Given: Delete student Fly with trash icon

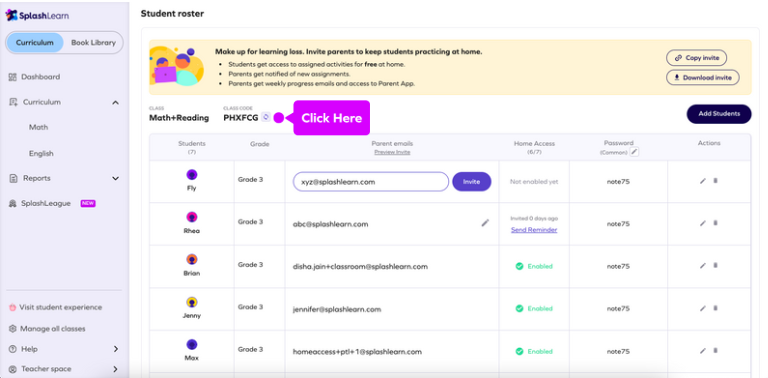Looking at the screenshot, I should [x=715, y=181].
